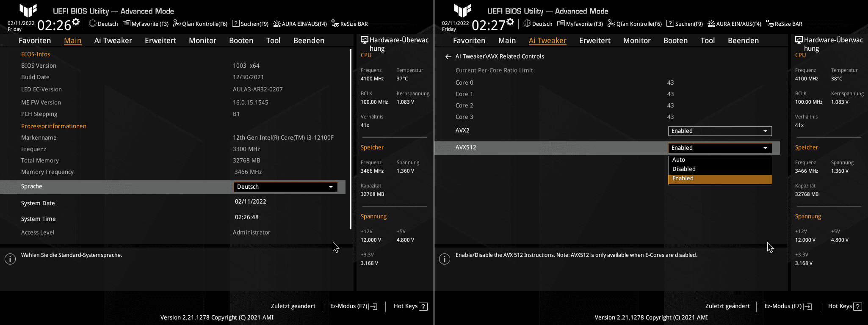Open Suchen(F9) search in right window

tap(685, 24)
